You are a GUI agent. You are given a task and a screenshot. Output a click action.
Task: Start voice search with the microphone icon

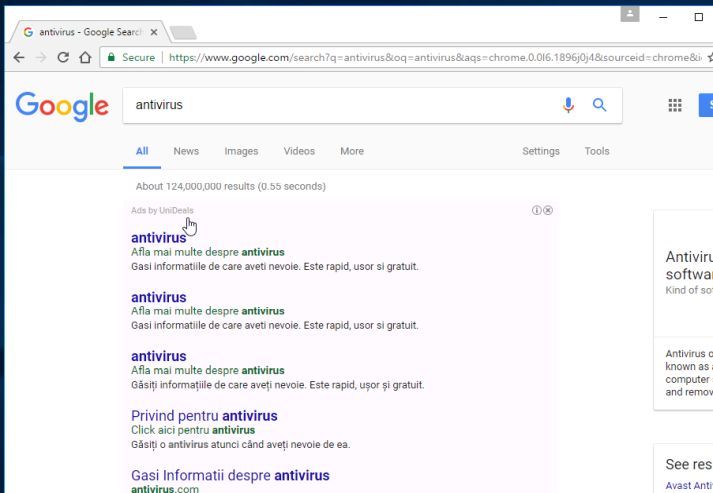(x=568, y=105)
